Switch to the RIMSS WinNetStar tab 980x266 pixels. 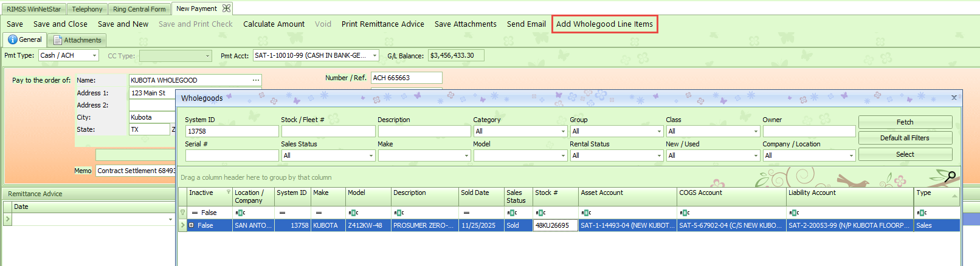[x=34, y=9]
